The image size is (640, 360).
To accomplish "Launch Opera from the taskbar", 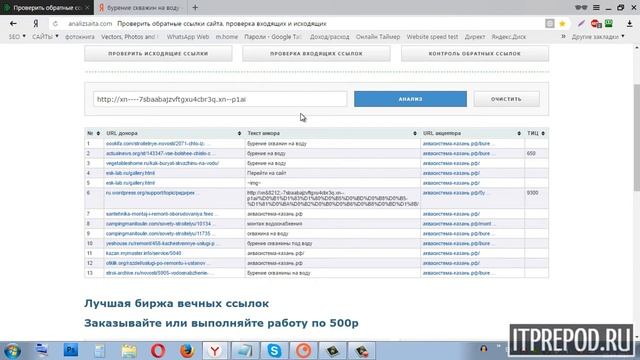I will (x=158, y=351).
